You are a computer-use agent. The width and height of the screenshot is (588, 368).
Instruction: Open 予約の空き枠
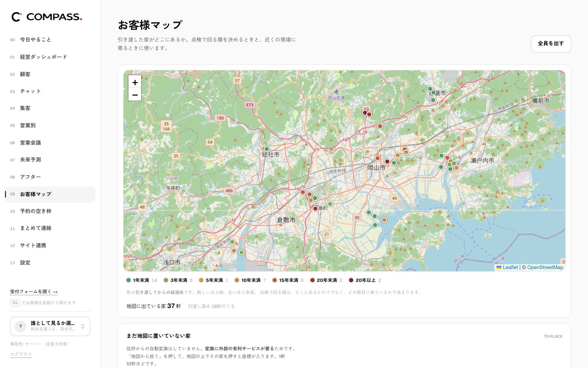coord(50,211)
